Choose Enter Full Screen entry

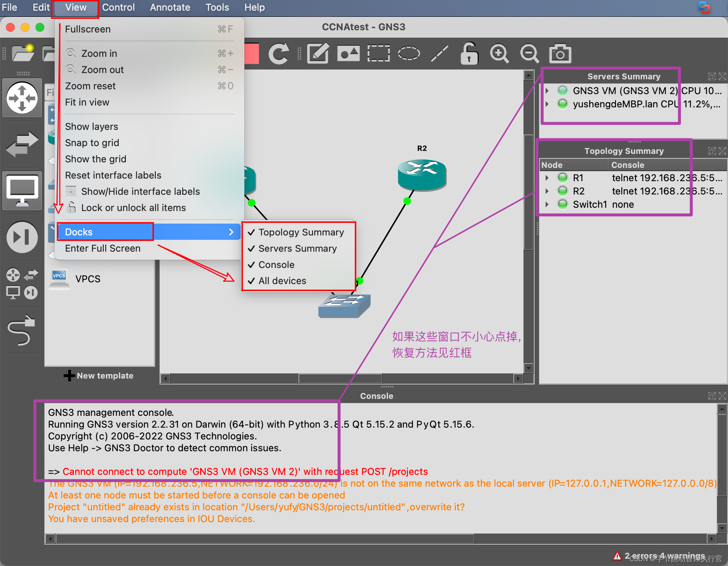pos(149,248)
